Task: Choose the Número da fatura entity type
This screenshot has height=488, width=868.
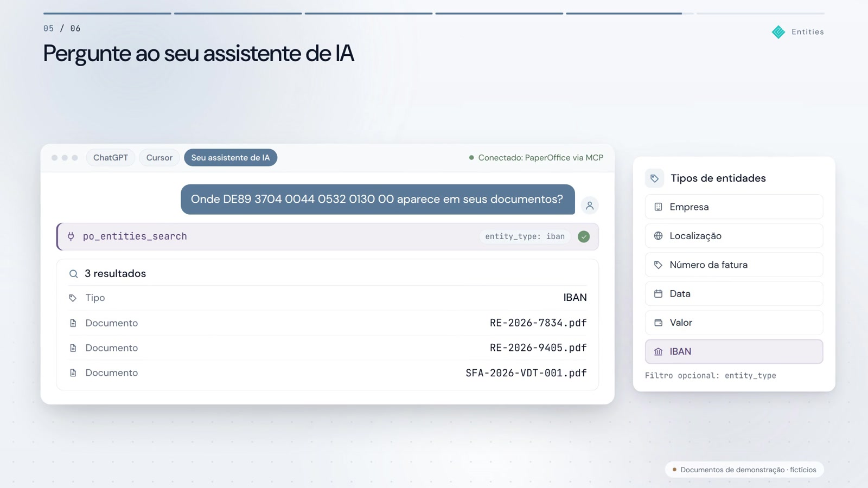Action: pos(734,265)
